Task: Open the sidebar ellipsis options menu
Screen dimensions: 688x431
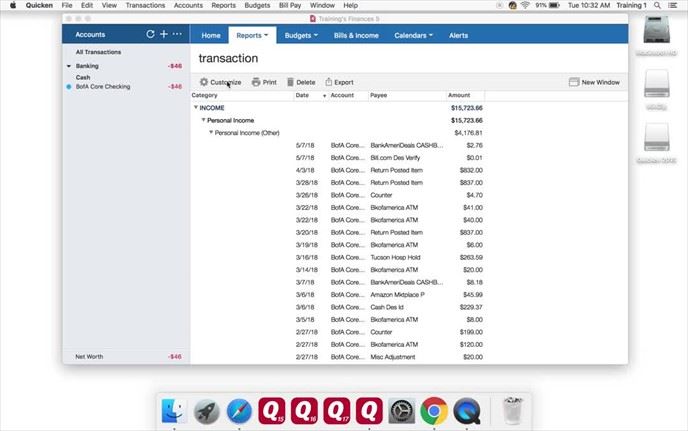Action: (178, 34)
